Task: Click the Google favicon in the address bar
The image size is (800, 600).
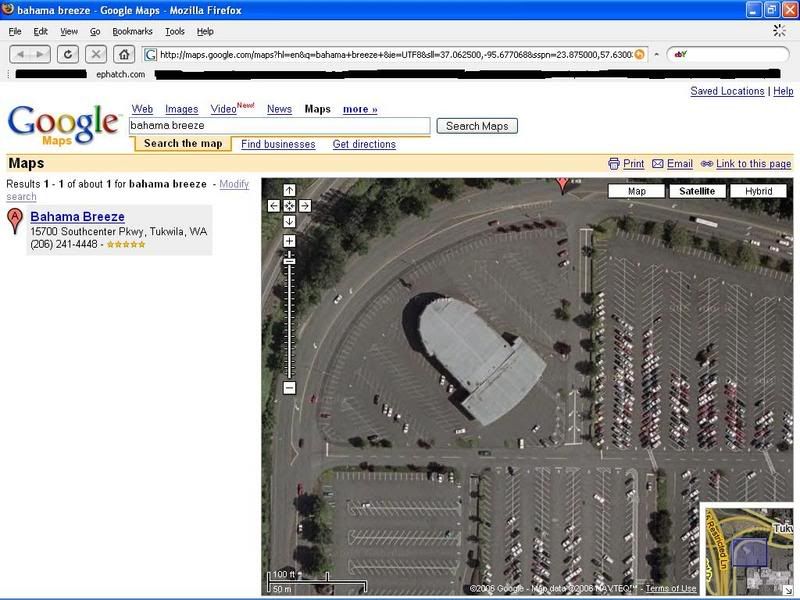Action: coord(151,54)
